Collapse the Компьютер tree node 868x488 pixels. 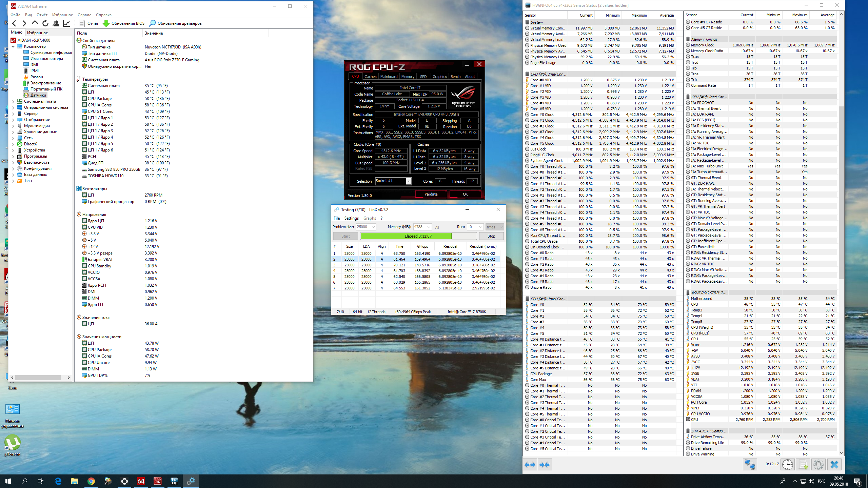[13, 46]
